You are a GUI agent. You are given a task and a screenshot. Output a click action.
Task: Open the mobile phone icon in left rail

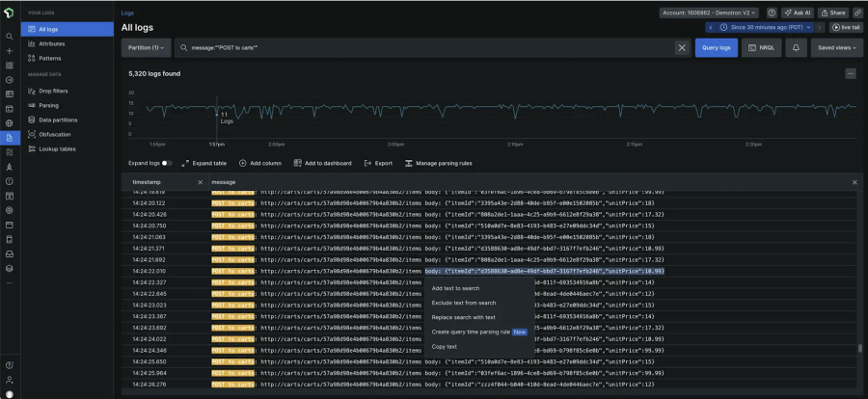pos(10,239)
